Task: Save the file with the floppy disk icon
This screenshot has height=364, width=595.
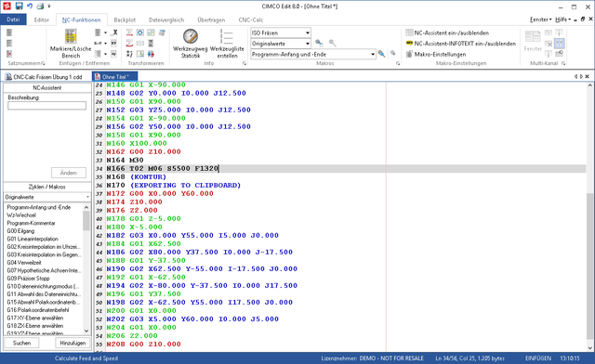Action: pos(19,6)
